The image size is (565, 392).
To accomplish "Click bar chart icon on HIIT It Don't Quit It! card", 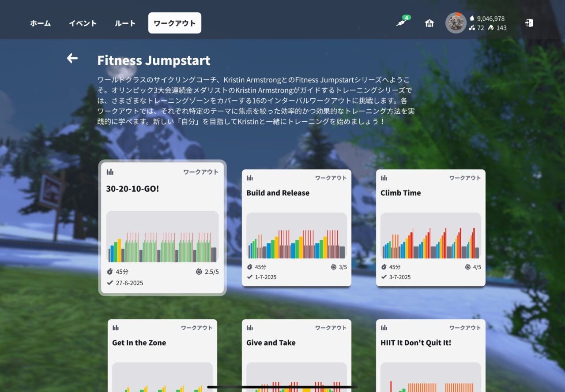I will point(384,328).
